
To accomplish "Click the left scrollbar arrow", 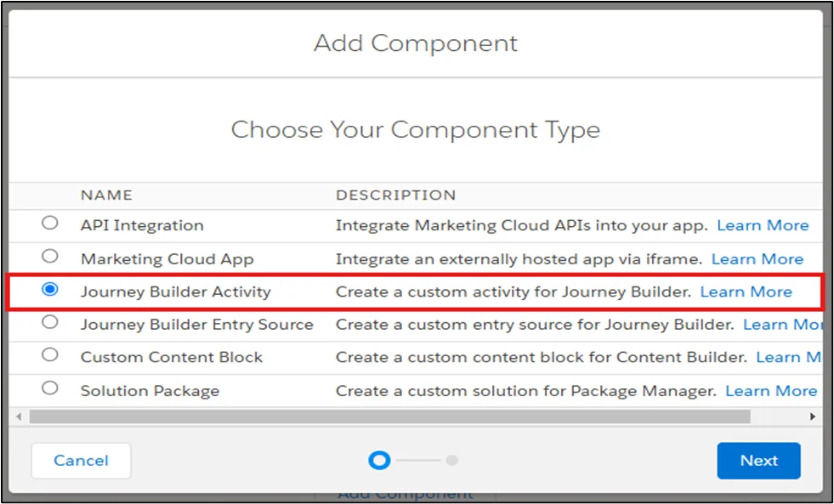I will pyautogui.click(x=19, y=416).
